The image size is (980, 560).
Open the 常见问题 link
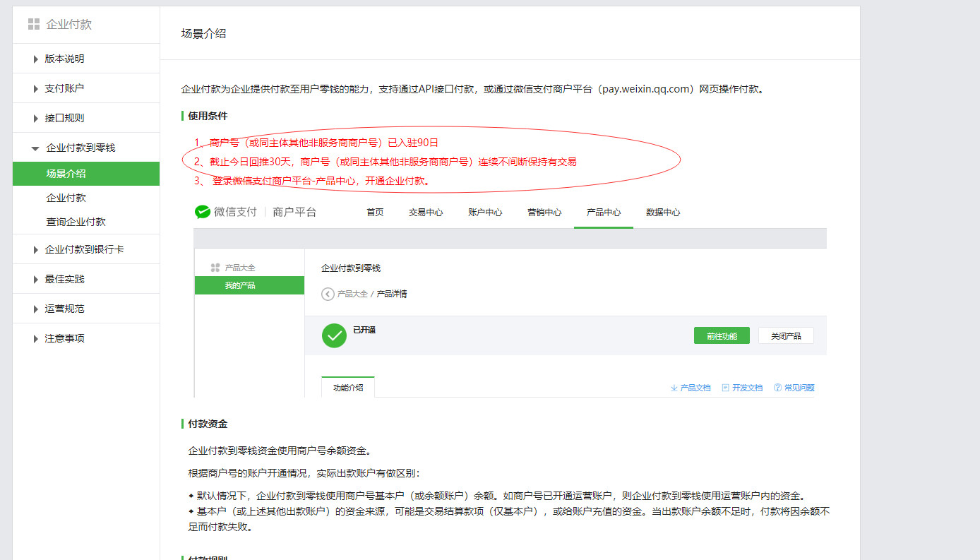click(x=799, y=388)
